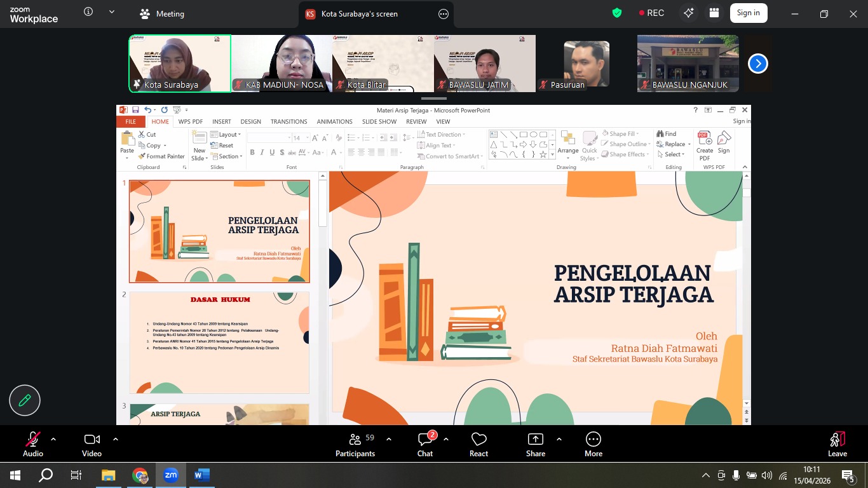Insert a rectangle shape from the Drawing gallery
Image resolution: width=868 pixels, height=488 pixels.
pyautogui.click(x=524, y=135)
